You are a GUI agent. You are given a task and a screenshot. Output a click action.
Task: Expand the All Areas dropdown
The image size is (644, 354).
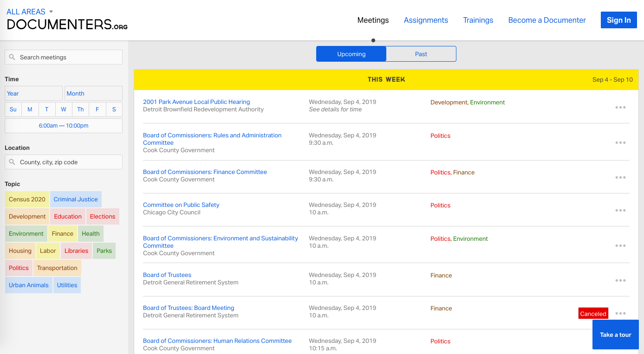30,12
